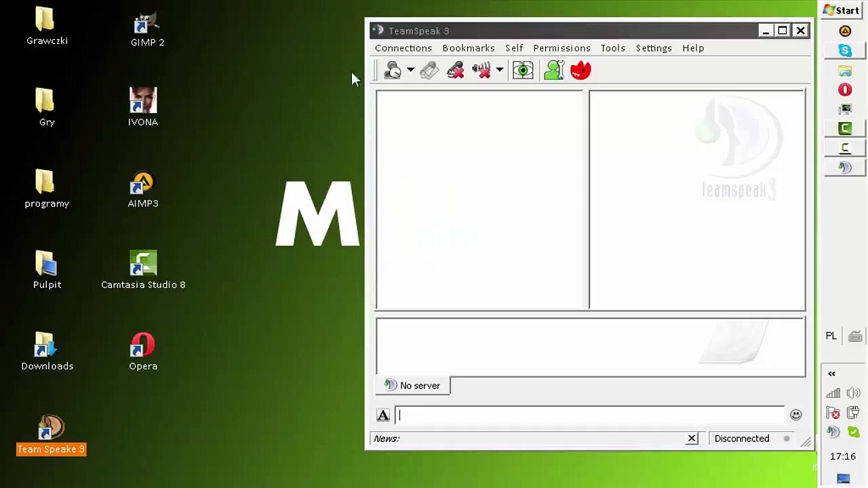Click the show desktop button
Screen dimensions: 868x488
click(x=844, y=479)
